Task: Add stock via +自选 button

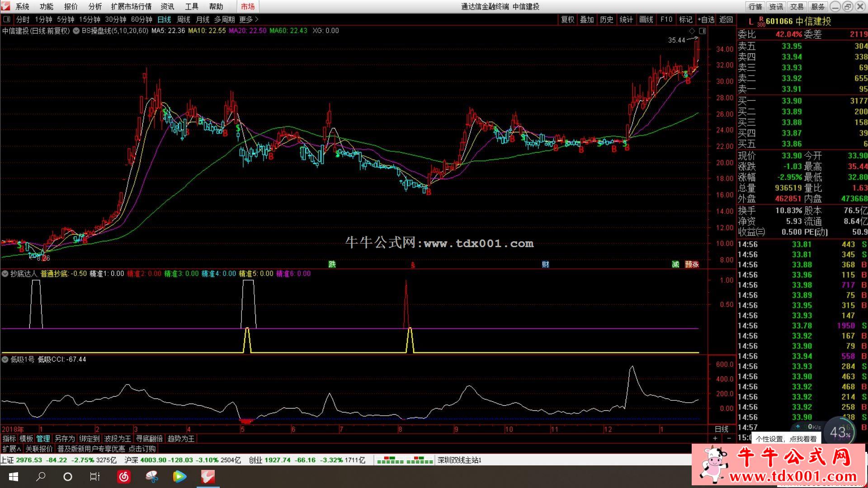Action: click(706, 19)
